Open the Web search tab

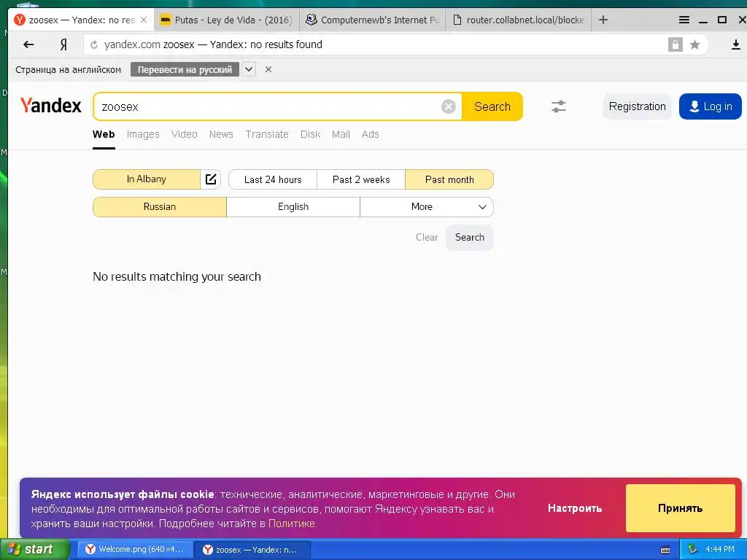(x=104, y=134)
